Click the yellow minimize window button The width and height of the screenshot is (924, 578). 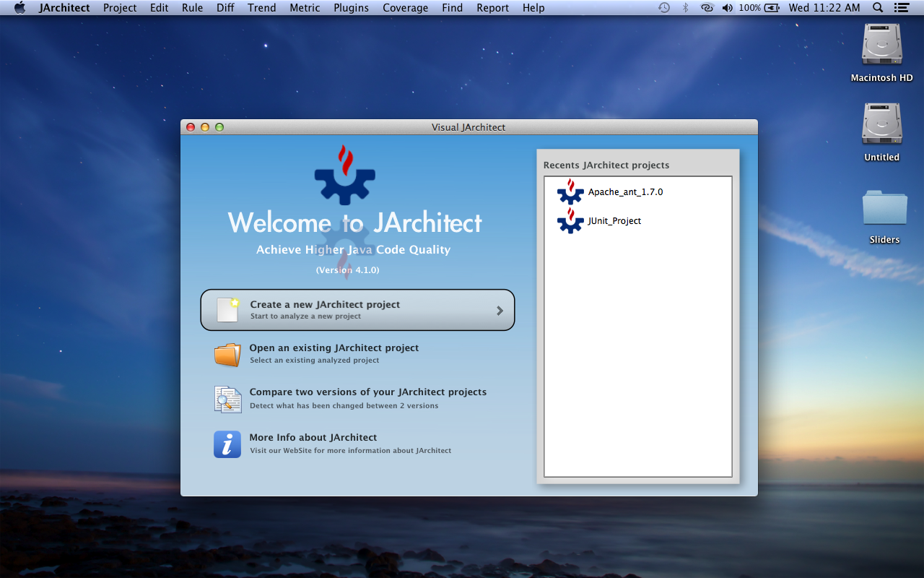point(205,127)
